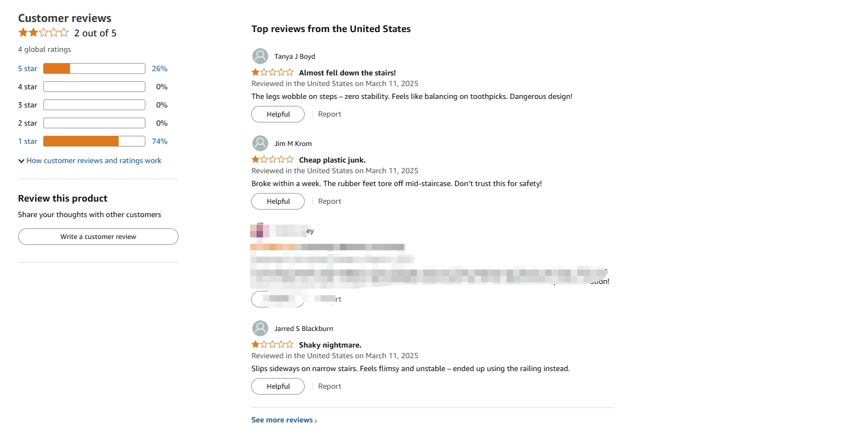Screen dimensions: 868x447
Task: Click Jim M Krom's profile avatar icon
Action: pyautogui.click(x=260, y=143)
